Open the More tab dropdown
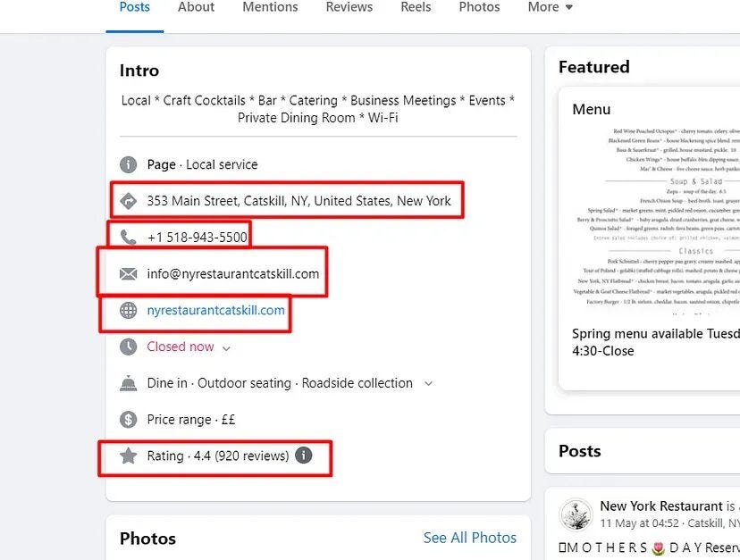The width and height of the screenshot is (740, 560). click(x=550, y=7)
